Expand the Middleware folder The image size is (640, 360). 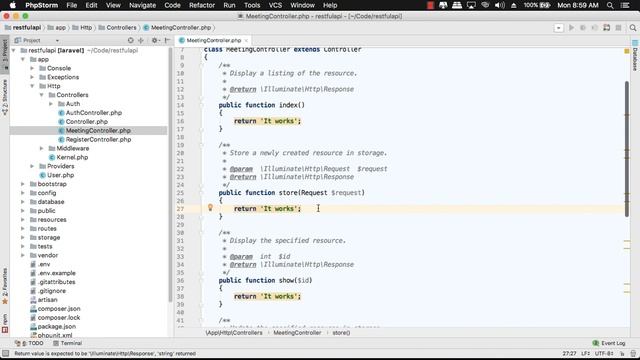[x=42, y=149]
